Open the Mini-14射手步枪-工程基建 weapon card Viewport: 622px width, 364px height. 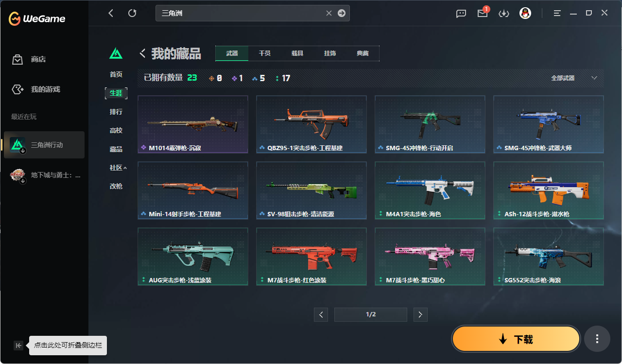point(193,191)
